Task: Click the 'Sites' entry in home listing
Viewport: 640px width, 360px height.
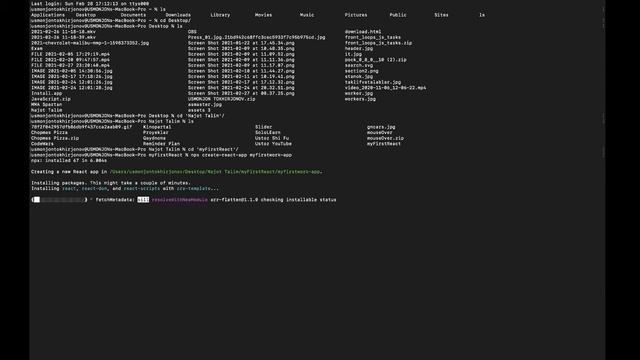Action: (441, 15)
